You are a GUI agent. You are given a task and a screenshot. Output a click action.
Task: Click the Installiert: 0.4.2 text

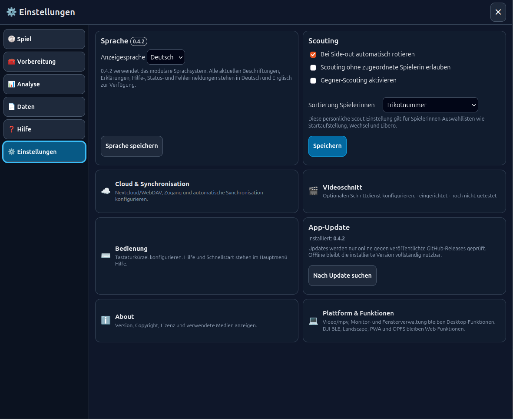coord(327,239)
